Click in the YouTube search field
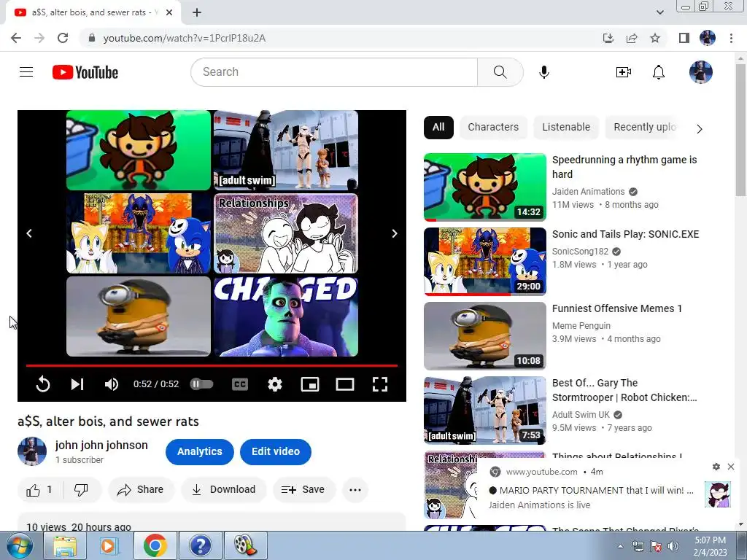The image size is (747, 560). coord(334,72)
